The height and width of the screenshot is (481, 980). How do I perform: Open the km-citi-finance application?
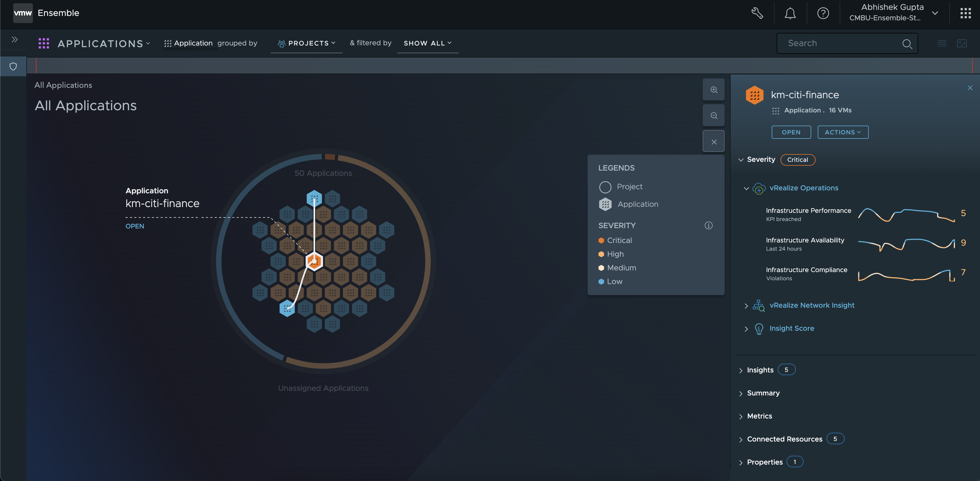(x=791, y=132)
